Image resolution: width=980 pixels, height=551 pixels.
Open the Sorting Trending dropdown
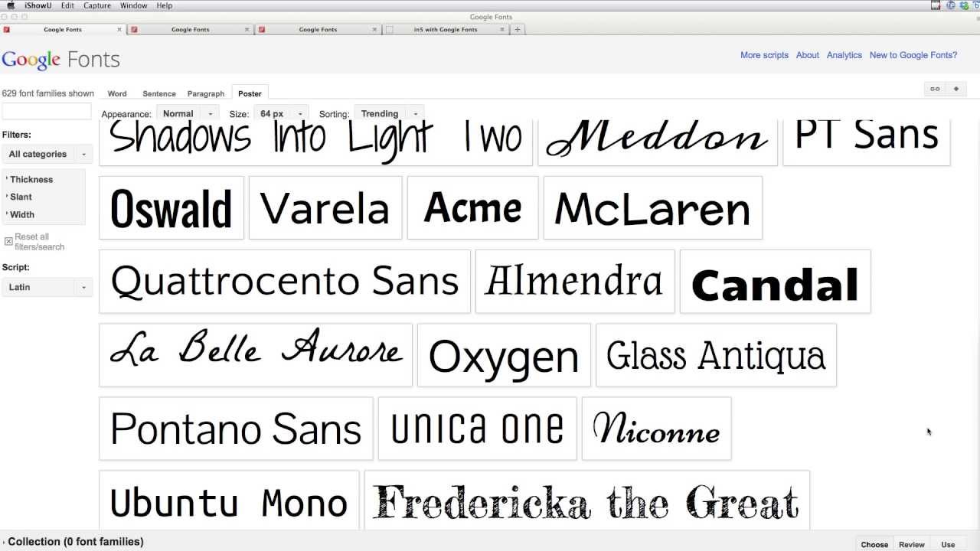coord(389,113)
